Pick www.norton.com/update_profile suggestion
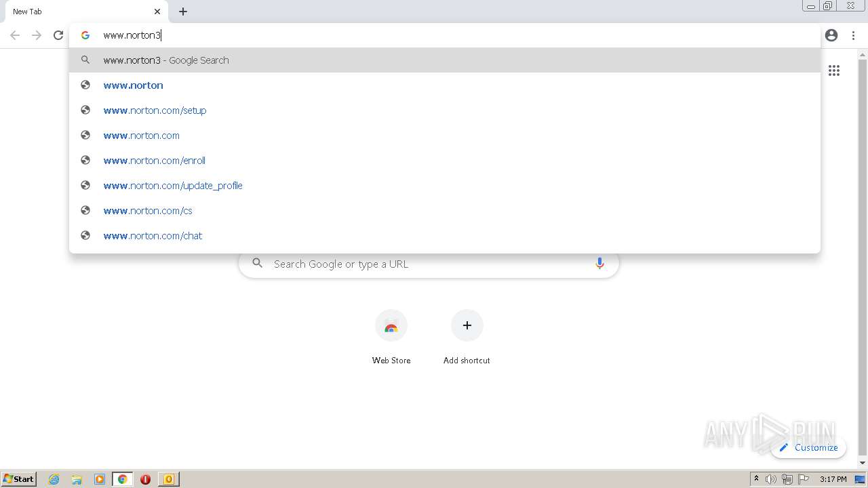This screenshot has width=868, height=488. click(x=445, y=186)
